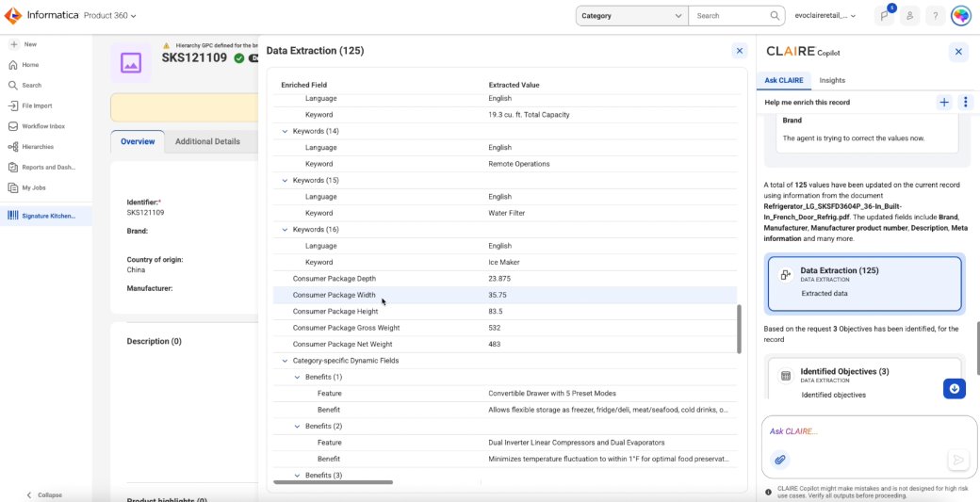The width and height of the screenshot is (980, 502).
Task: Close the Data Extraction dialog
Action: click(x=740, y=51)
